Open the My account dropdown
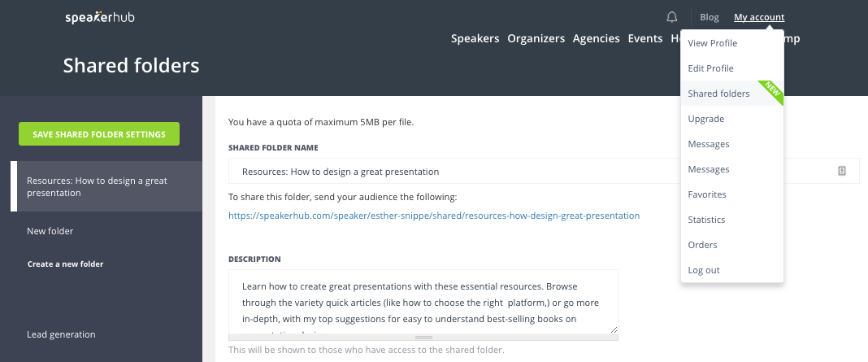The image size is (868, 362). coord(759,17)
